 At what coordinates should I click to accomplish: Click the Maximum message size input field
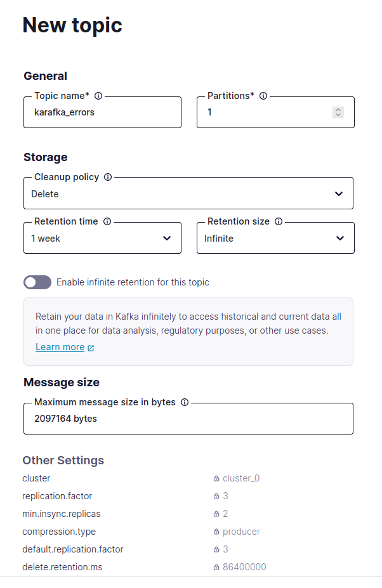point(188,419)
